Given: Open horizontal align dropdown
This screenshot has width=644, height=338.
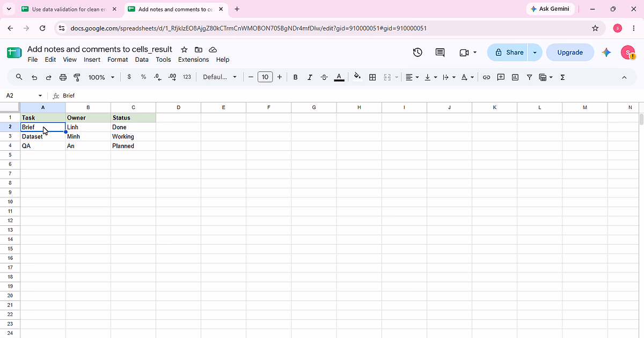Looking at the screenshot, I should 412,77.
